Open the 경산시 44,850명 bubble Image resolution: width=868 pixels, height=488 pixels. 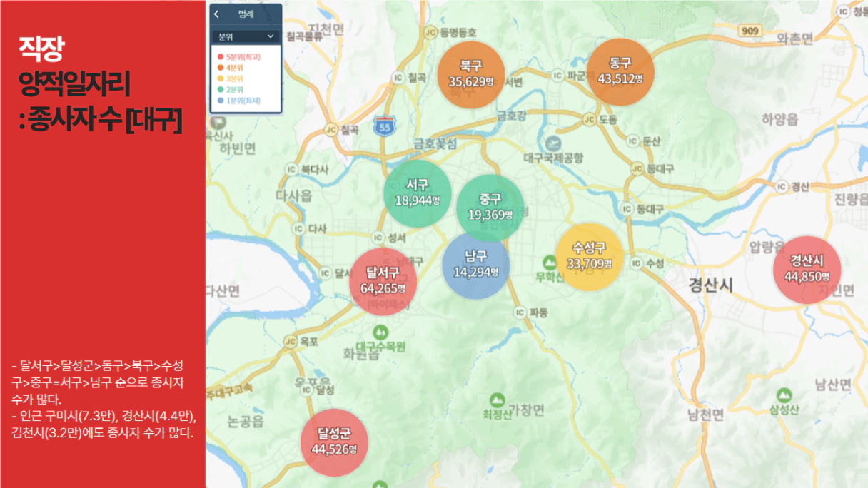pyautogui.click(x=807, y=270)
